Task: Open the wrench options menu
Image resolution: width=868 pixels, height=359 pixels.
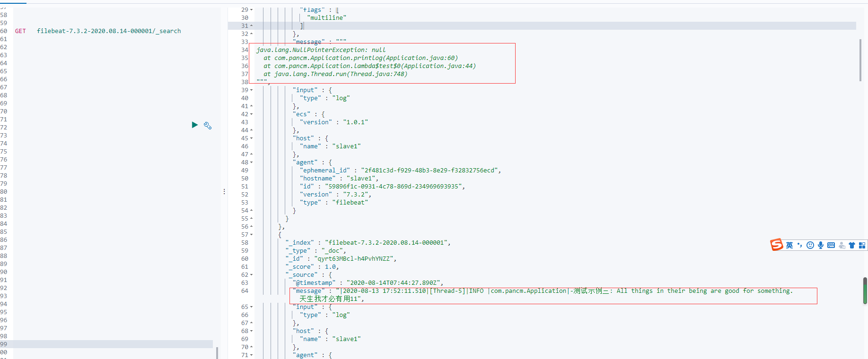Action: [x=208, y=125]
